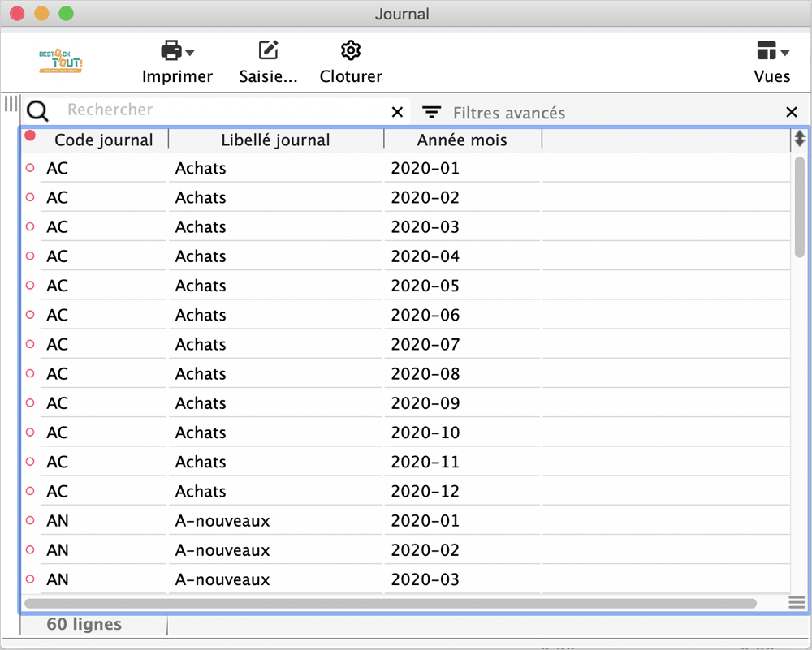Click the search magnifier icon

[x=38, y=110]
